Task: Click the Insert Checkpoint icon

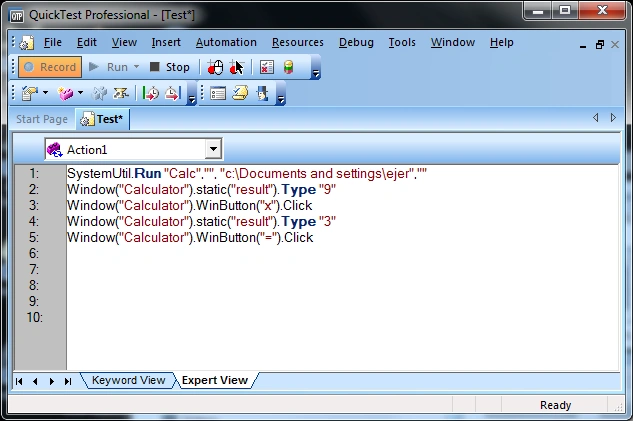Action: pos(29,94)
